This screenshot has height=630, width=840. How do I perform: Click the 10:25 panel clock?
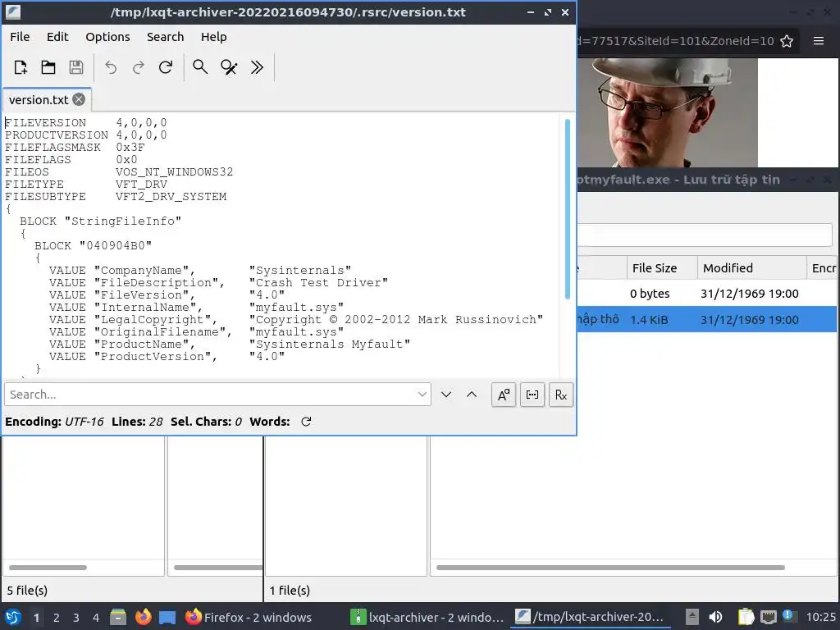click(x=820, y=617)
